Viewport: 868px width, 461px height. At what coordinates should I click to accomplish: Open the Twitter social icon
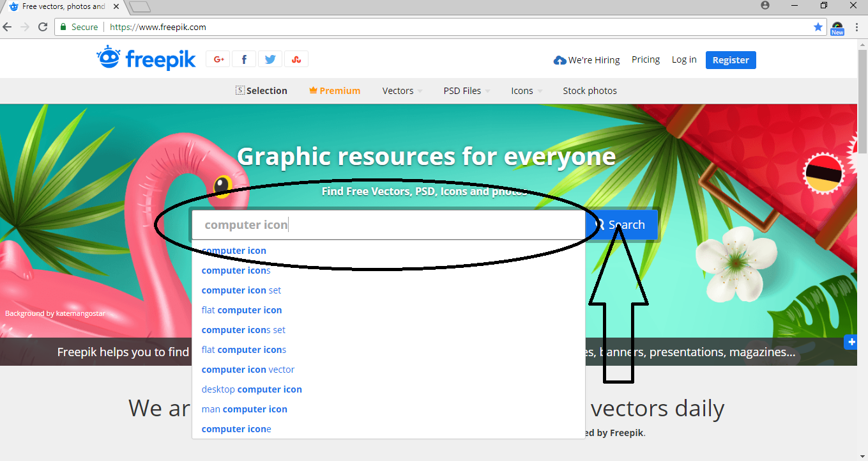click(270, 59)
